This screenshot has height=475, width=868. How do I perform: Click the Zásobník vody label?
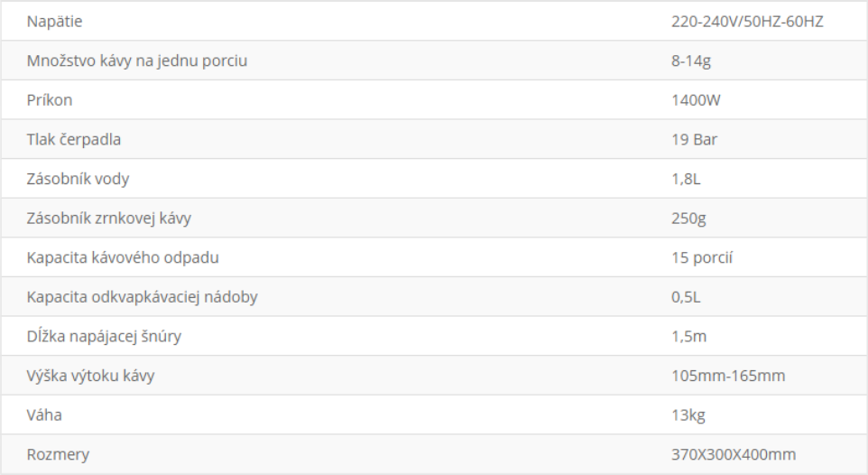[x=78, y=179]
